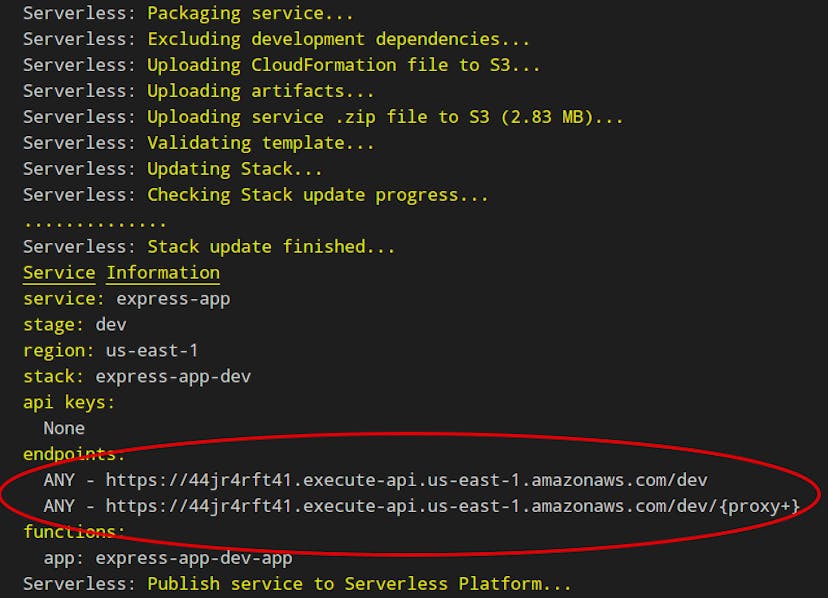The image size is (828, 598).
Task: Select the express-app-dev stack name
Action: tap(127, 376)
